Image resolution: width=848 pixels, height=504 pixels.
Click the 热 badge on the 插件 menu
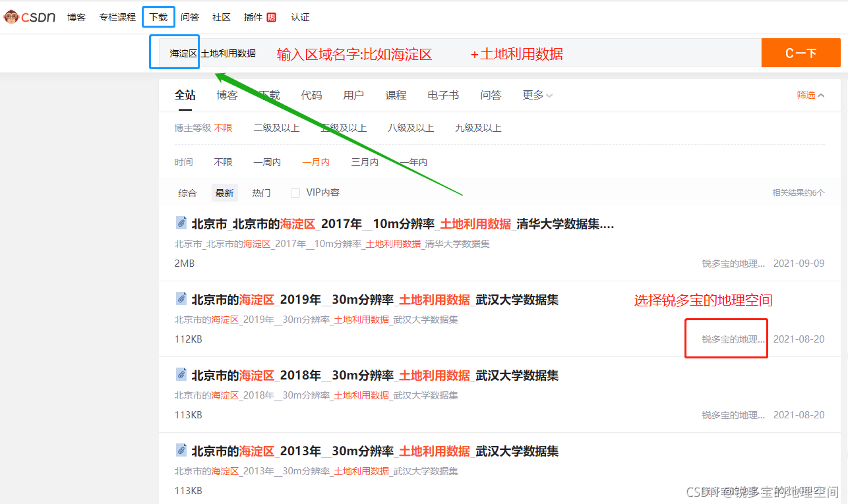[271, 16]
